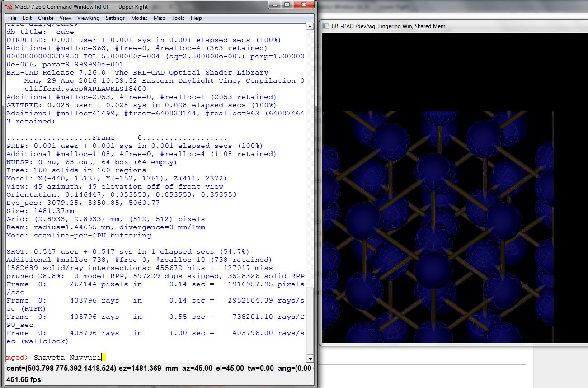Click 'View: 45 azimuth, 45 elevation' line
Image resolution: width=588 pixels, height=388 pixels.
[x=115, y=187]
